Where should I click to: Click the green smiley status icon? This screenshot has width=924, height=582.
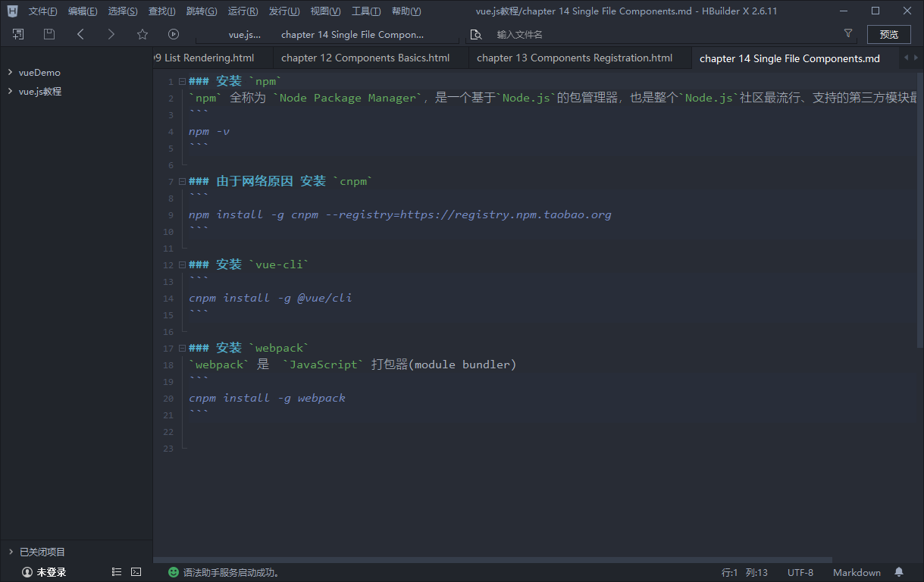[x=174, y=572]
